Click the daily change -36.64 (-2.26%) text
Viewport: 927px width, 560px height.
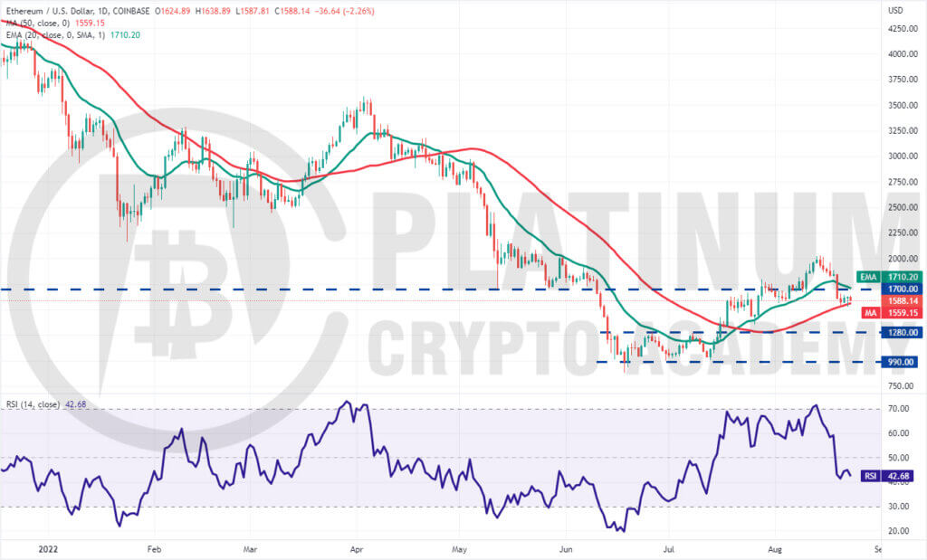(x=345, y=11)
